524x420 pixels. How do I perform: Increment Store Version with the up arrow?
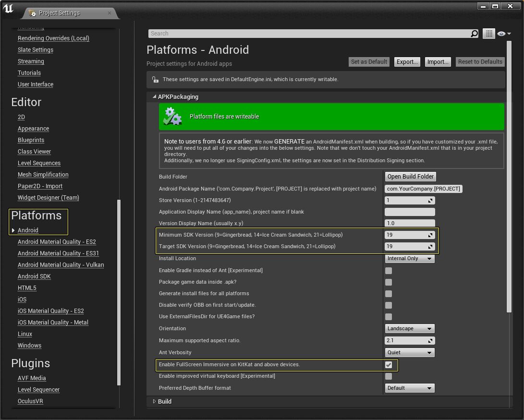click(431, 198)
